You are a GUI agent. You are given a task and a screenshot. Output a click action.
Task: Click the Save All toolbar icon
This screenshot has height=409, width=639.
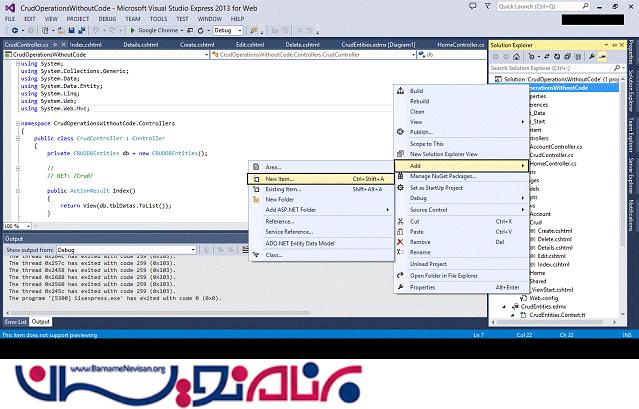point(82,30)
